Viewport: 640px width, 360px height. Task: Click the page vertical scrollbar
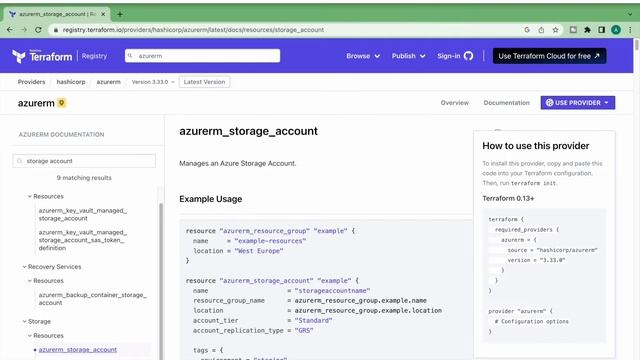[x=636, y=45]
